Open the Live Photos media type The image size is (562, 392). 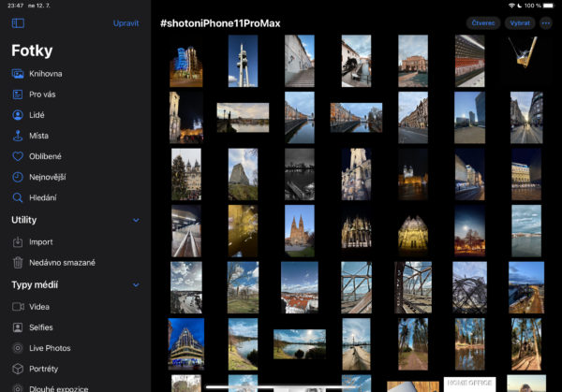[x=49, y=348]
